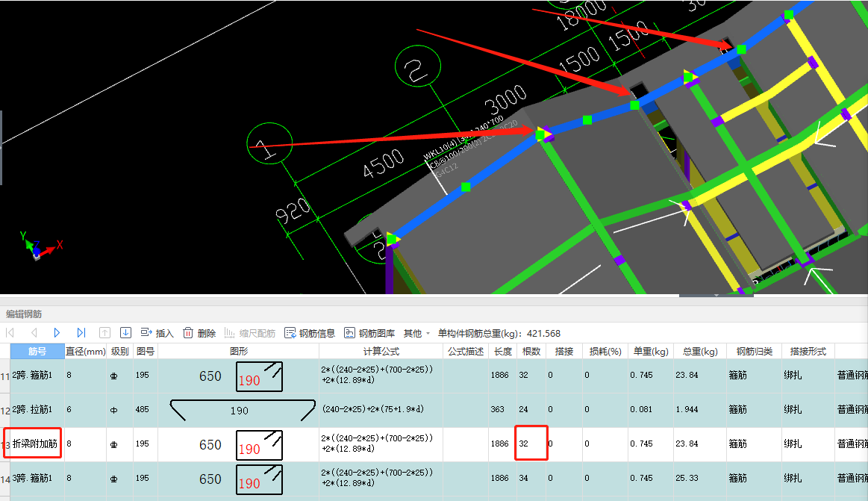
Task: Click 删除 to delete the row
Action: point(199,333)
